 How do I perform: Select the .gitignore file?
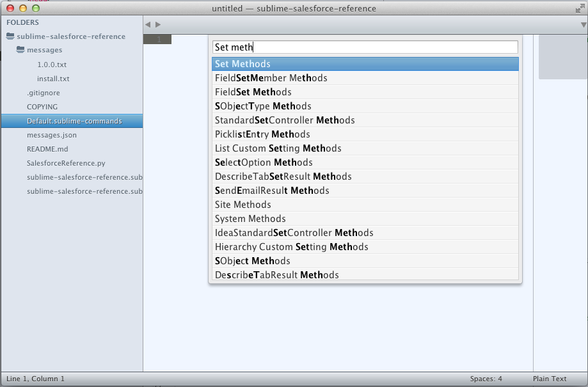(43, 93)
